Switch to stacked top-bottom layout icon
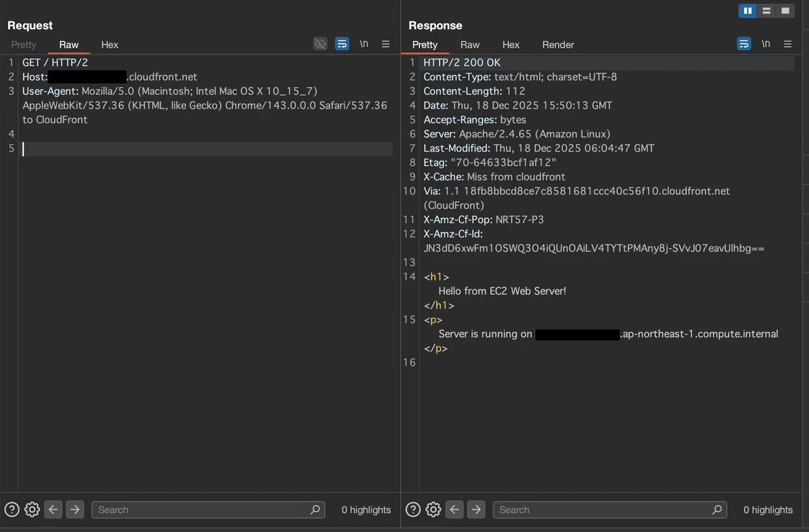This screenshot has height=532, width=809. click(767, 11)
